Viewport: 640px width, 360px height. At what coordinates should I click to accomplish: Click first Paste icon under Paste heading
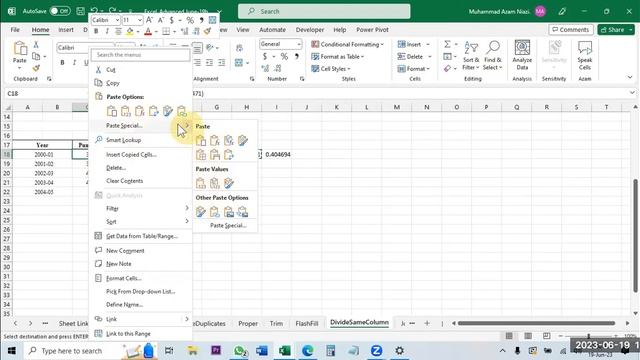pos(201,141)
